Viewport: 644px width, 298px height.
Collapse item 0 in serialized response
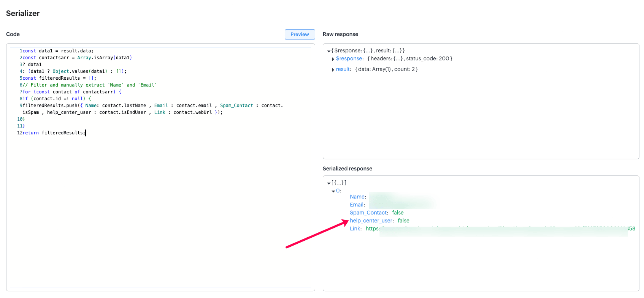(333, 191)
